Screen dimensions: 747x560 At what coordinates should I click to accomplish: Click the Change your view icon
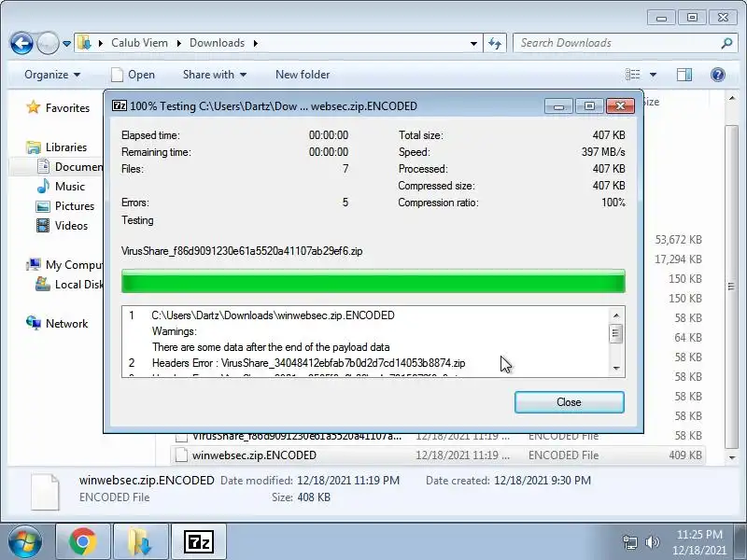coord(633,75)
